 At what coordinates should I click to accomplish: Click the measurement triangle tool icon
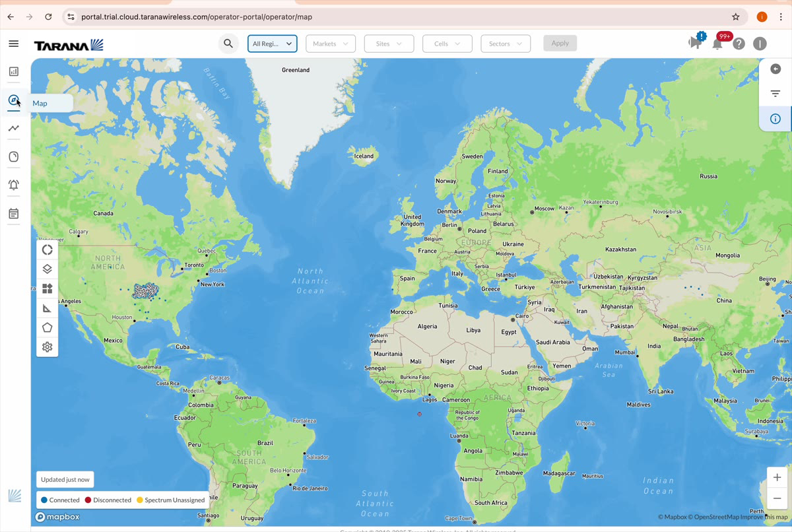coord(47,308)
